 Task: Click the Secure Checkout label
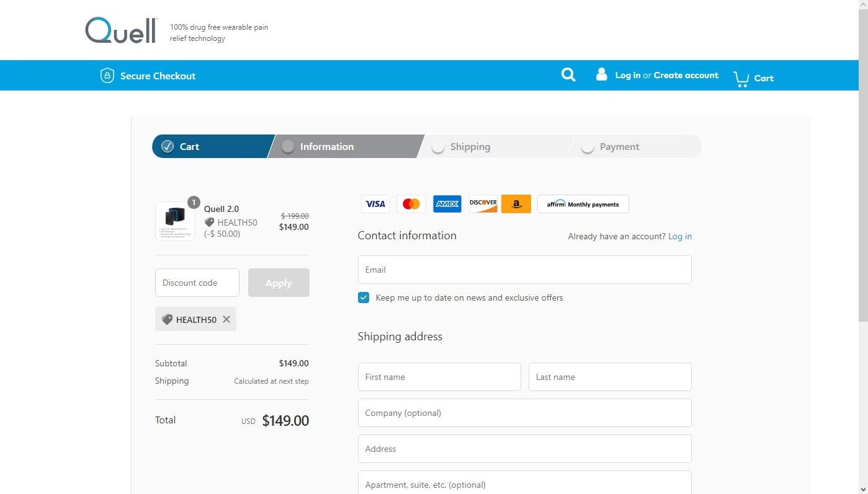click(158, 76)
